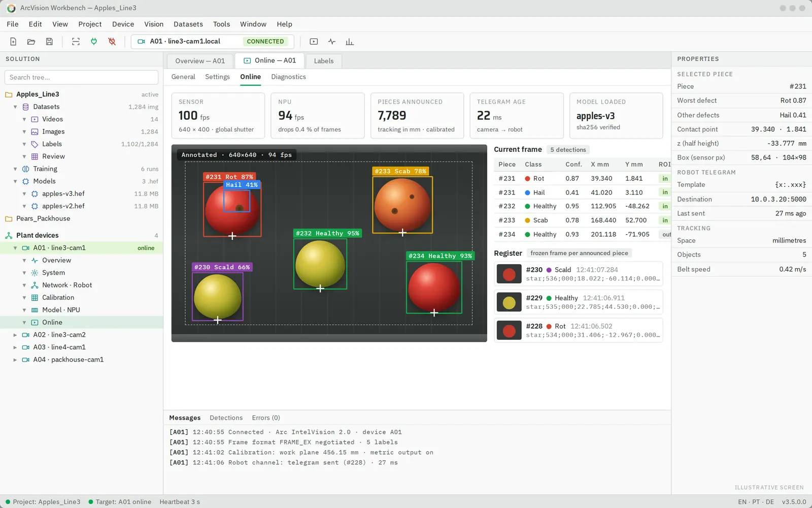Click the Labels tag icon in tree
The image size is (812, 508).
[x=35, y=144]
